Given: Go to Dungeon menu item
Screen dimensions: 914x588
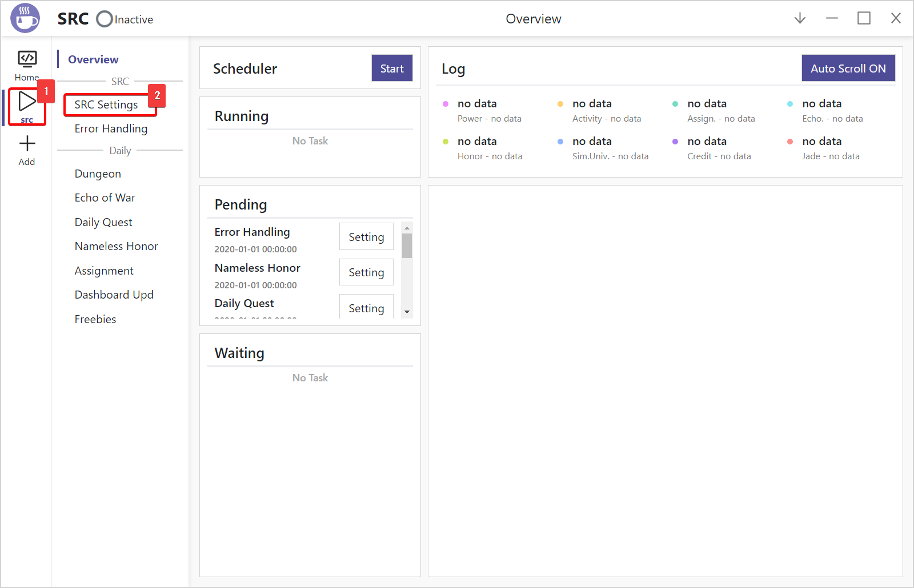Looking at the screenshot, I should (x=98, y=174).
